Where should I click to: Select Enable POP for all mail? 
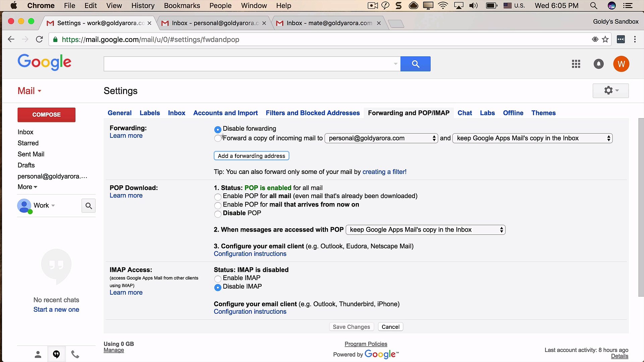coord(217,197)
